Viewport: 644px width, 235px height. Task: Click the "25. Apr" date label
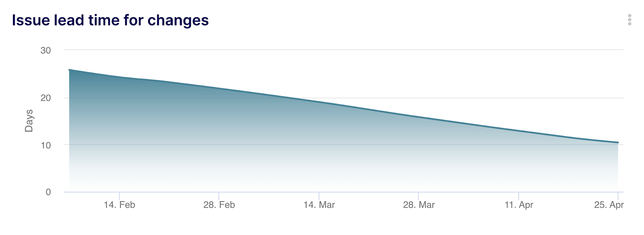(609, 205)
